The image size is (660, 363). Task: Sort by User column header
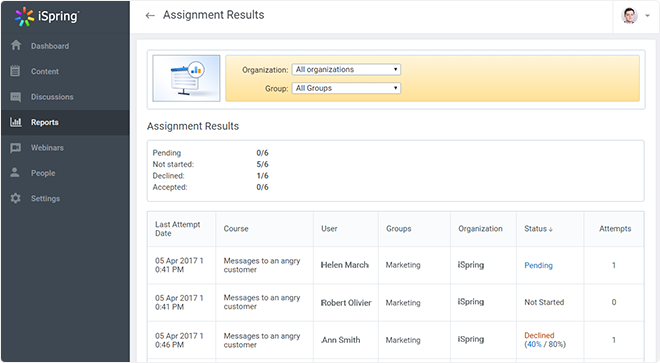pyautogui.click(x=329, y=229)
